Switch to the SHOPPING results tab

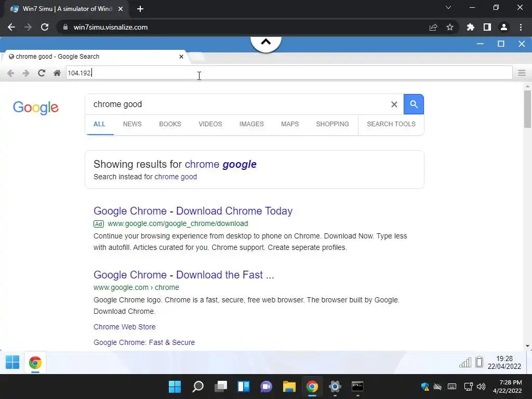(332, 124)
